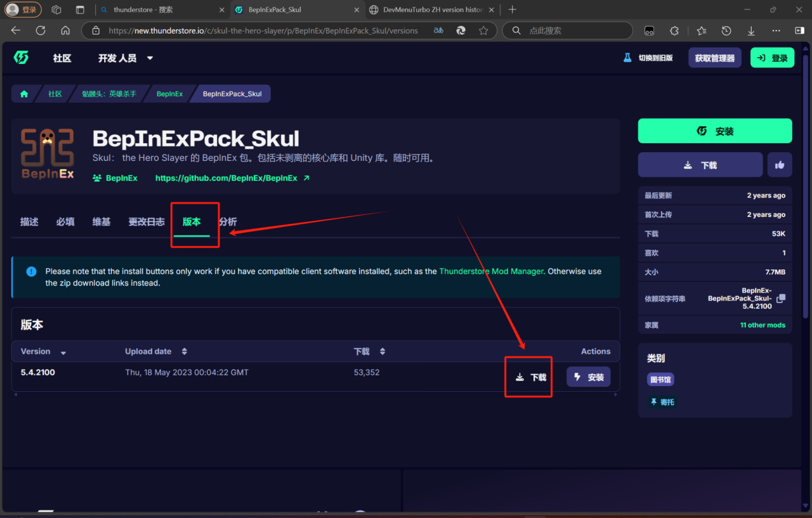812x518 pixels.
Task: Click the flask icon to switch version
Action: pyautogui.click(x=627, y=58)
